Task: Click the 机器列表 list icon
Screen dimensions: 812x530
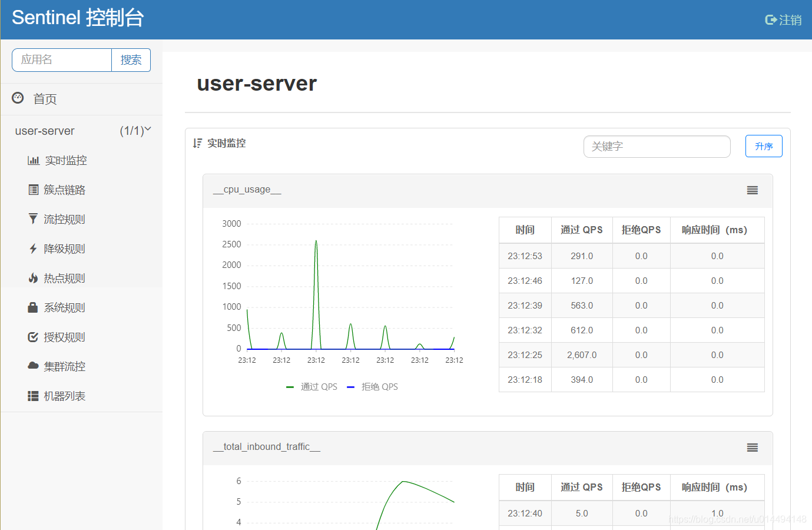Action: pos(33,396)
